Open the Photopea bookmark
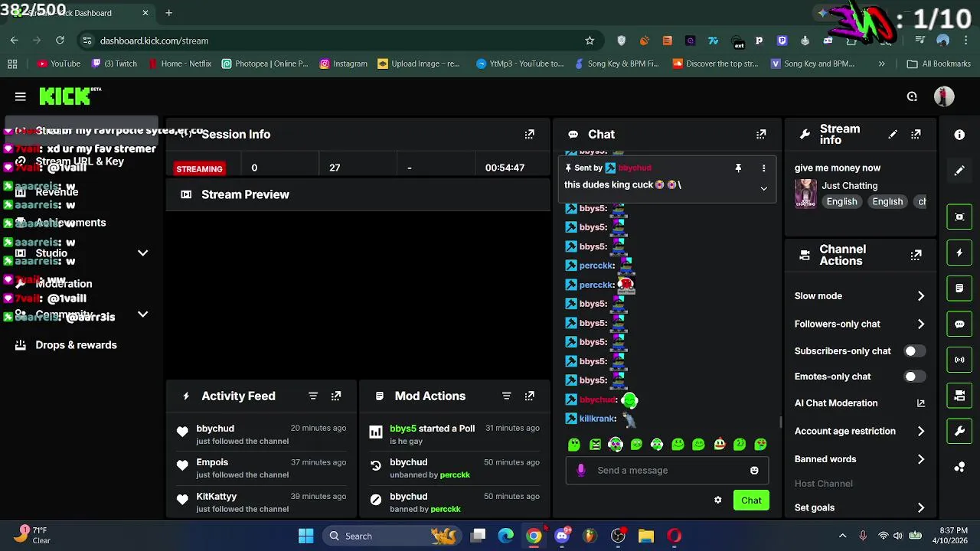This screenshot has width=980, height=551. [264, 64]
